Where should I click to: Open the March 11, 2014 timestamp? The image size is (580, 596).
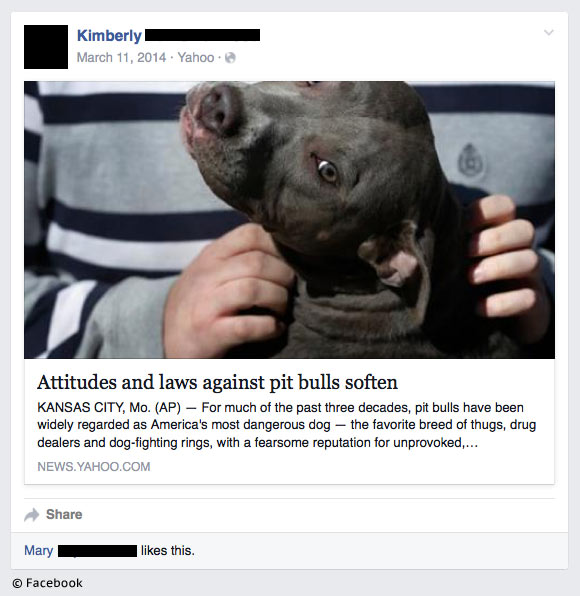[121, 57]
